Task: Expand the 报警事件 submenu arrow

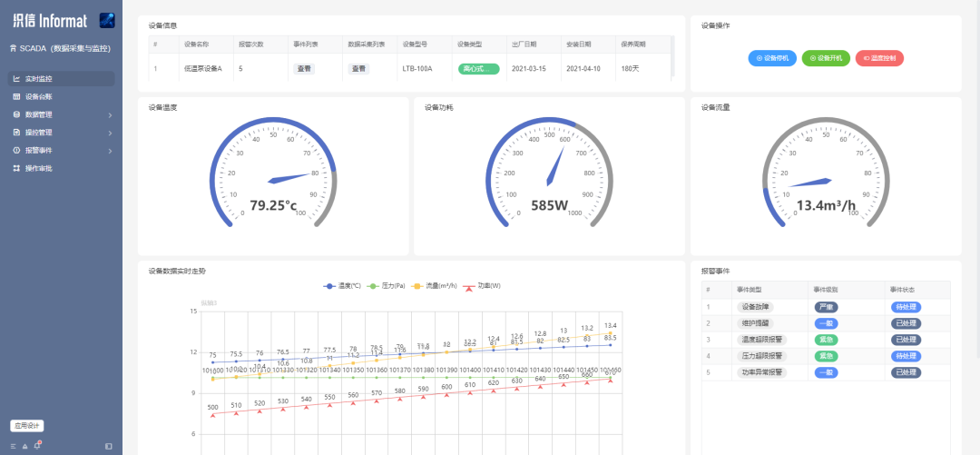Action: coord(110,151)
